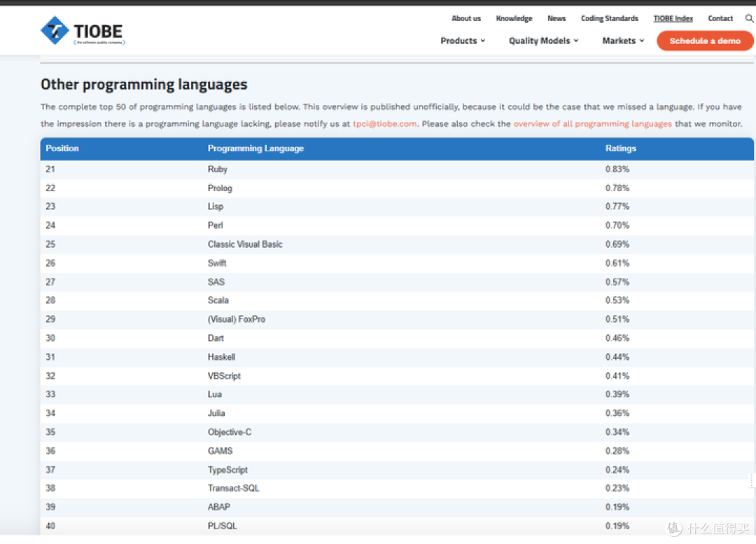Open the search magnifier icon
Image resolution: width=756 pixels, height=544 pixels.
pyautogui.click(x=749, y=18)
